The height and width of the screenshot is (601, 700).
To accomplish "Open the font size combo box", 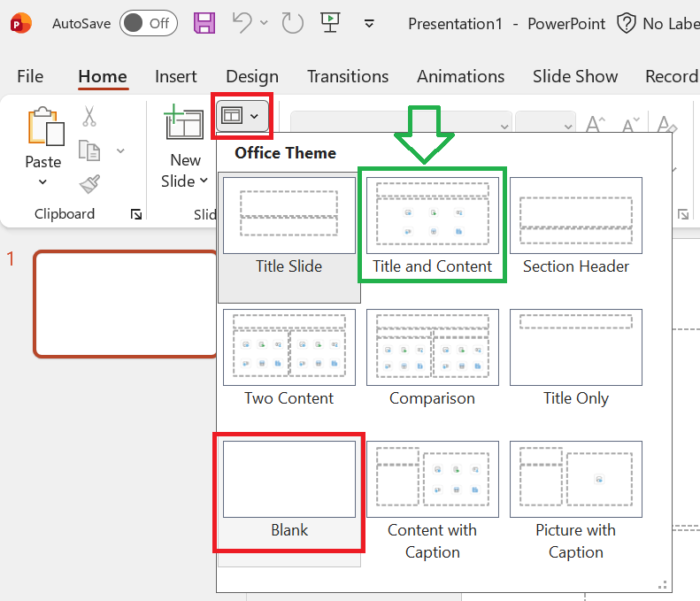I will coord(545,121).
